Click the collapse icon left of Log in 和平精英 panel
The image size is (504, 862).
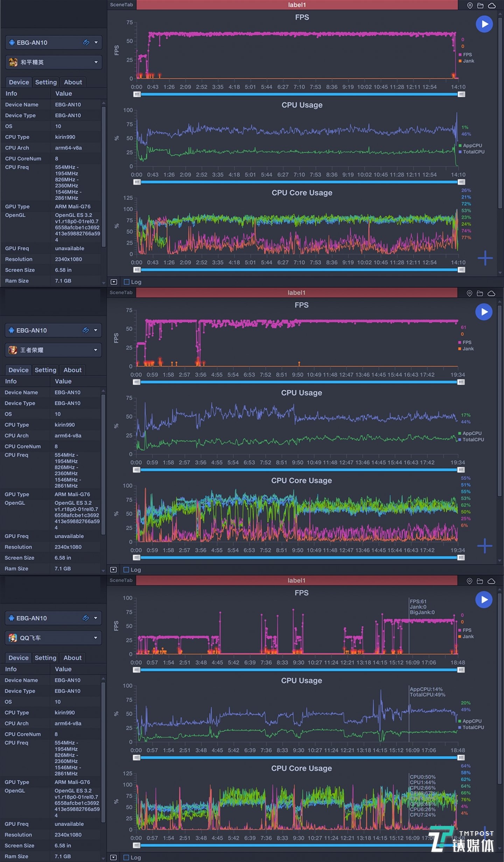click(x=114, y=282)
